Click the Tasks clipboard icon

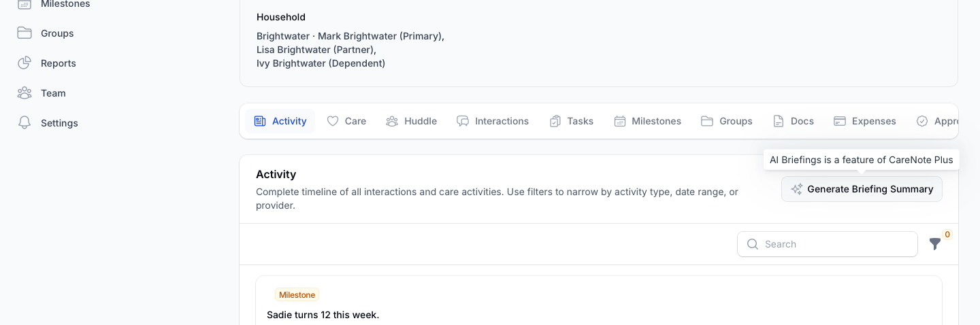click(555, 121)
